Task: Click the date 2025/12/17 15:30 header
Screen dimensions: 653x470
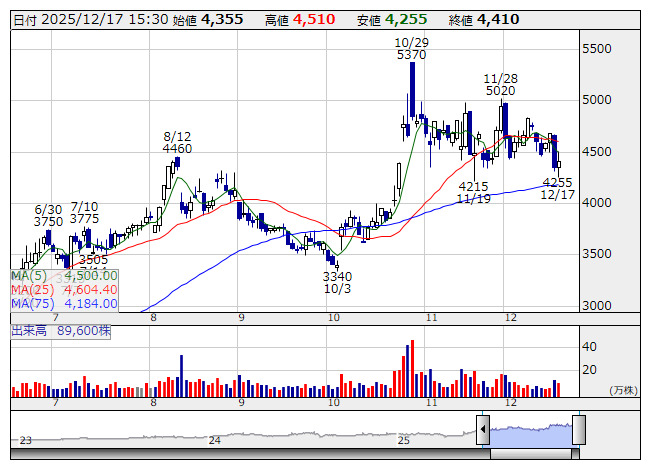Action: coord(91,20)
